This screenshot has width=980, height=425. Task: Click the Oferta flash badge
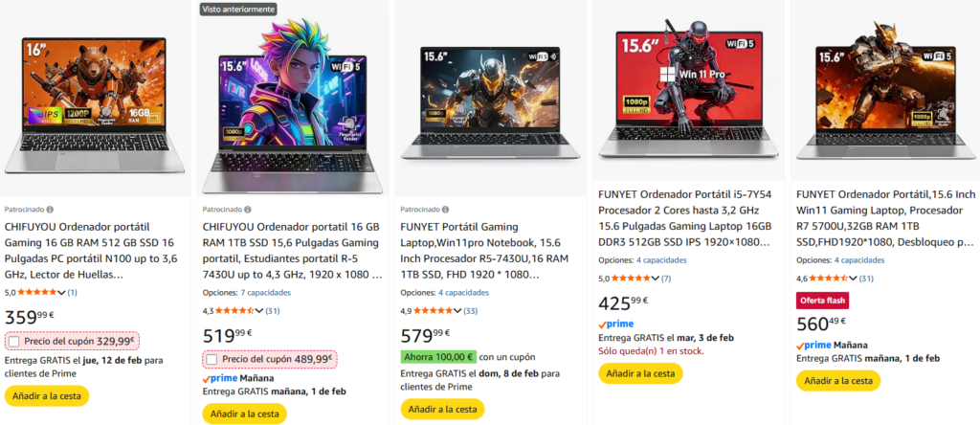click(x=822, y=301)
